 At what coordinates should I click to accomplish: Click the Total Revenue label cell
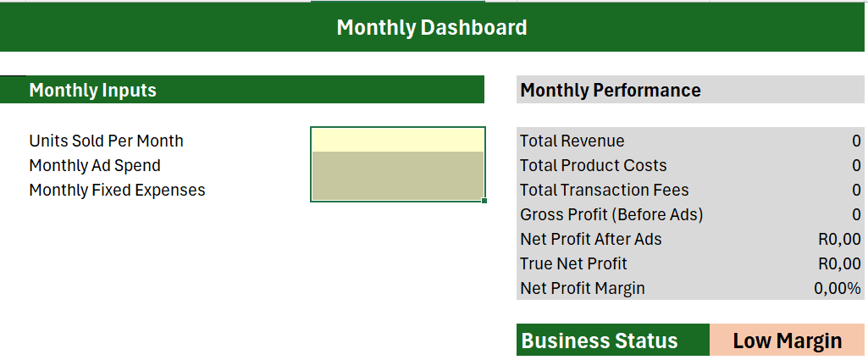(572, 141)
